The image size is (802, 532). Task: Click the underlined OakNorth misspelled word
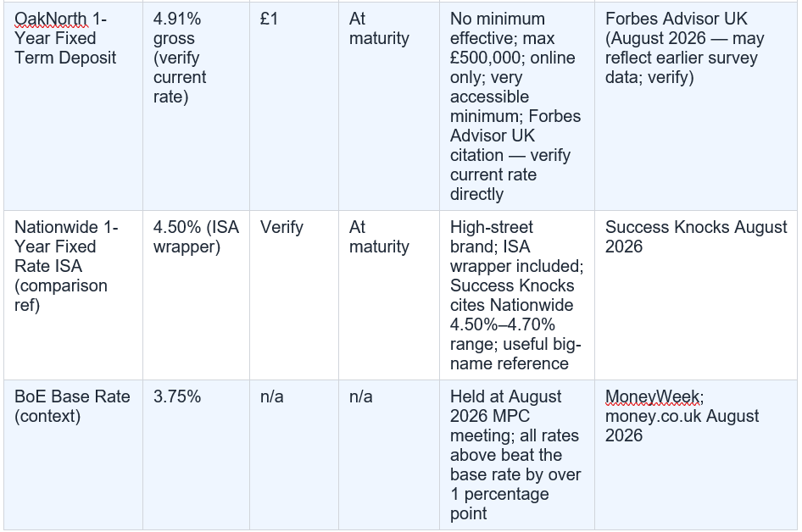[51, 19]
